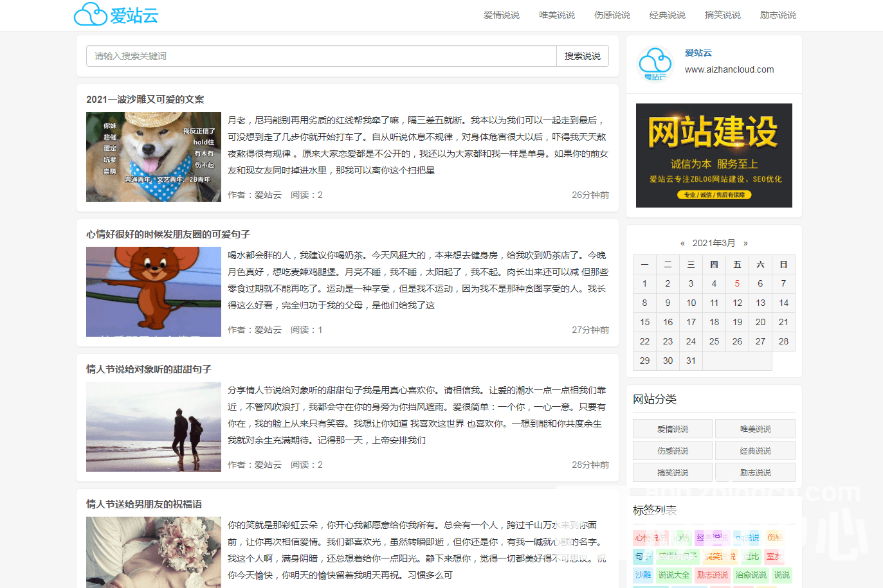
Task: Open 搞笑说说 in the top navigation
Action: (723, 15)
